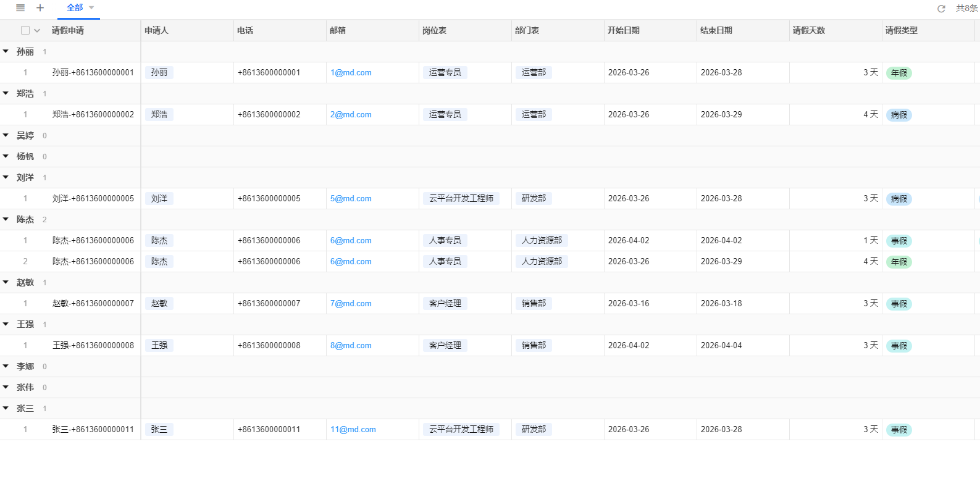Open 云平台开发工程师 tag in 刘洋 row
This screenshot has width=980, height=489.
pyautogui.click(x=461, y=199)
